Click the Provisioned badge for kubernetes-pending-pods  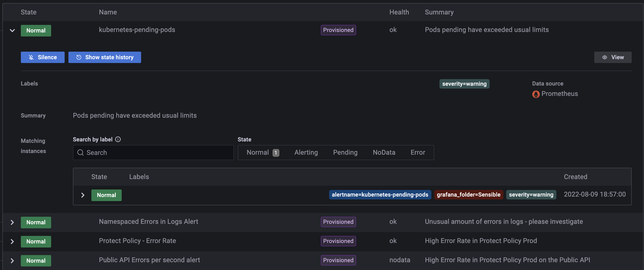point(338,30)
